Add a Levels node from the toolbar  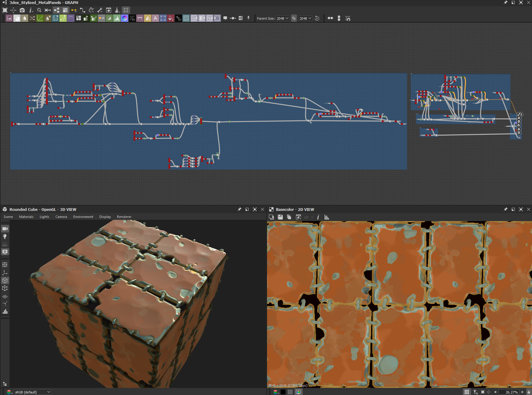[117, 18]
